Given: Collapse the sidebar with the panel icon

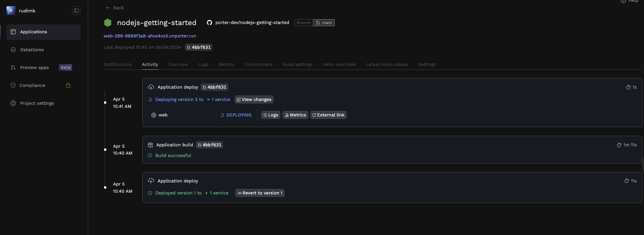Looking at the screenshot, I should coord(76,11).
